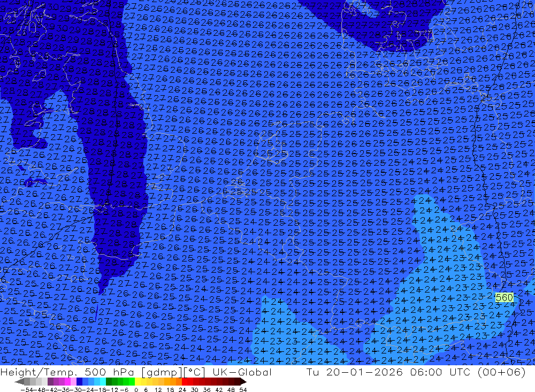Viewport: 535px width, 392px height.
Task: Click the Height/Temp. 500 hPa title text
Action: click(68, 372)
